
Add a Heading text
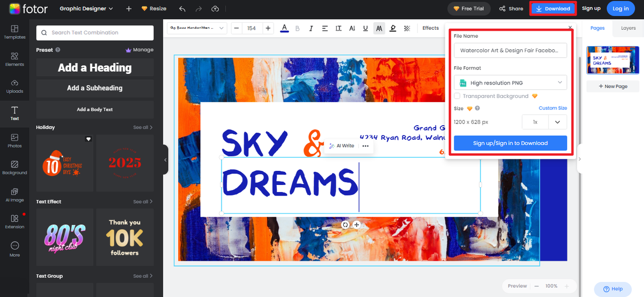click(95, 67)
